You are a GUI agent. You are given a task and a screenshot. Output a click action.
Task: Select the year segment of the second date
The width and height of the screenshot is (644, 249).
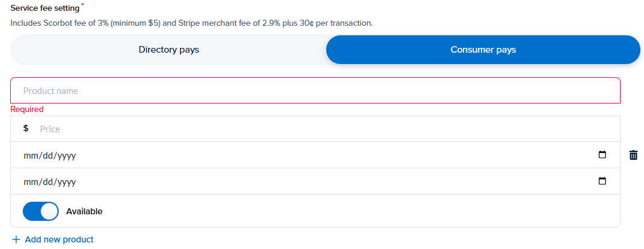point(65,182)
